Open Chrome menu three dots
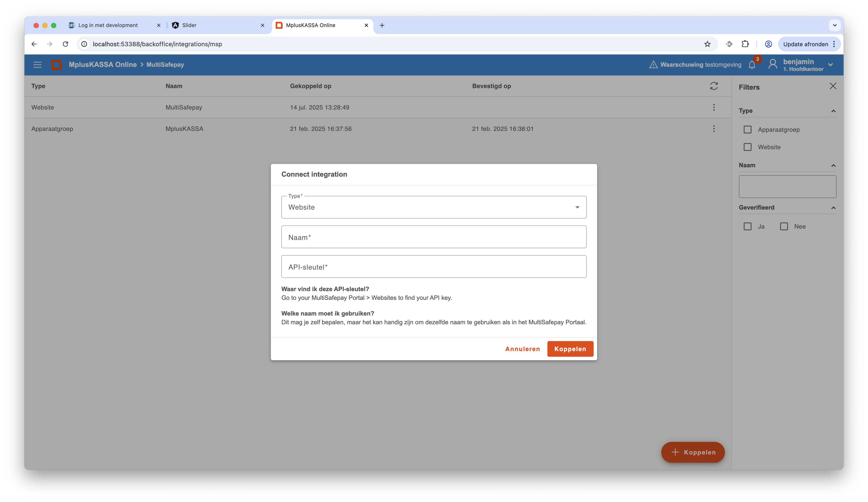Viewport: 868px width, 502px height. pos(834,44)
